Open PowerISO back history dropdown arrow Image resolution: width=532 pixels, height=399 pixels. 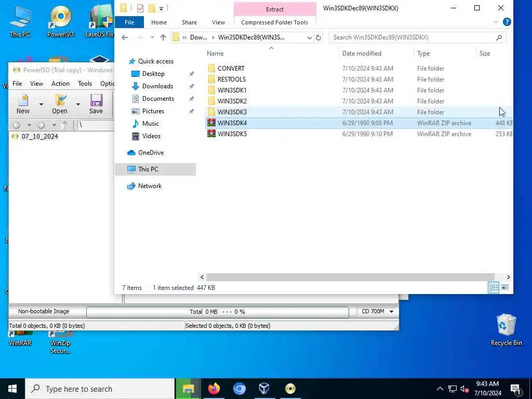point(29,125)
